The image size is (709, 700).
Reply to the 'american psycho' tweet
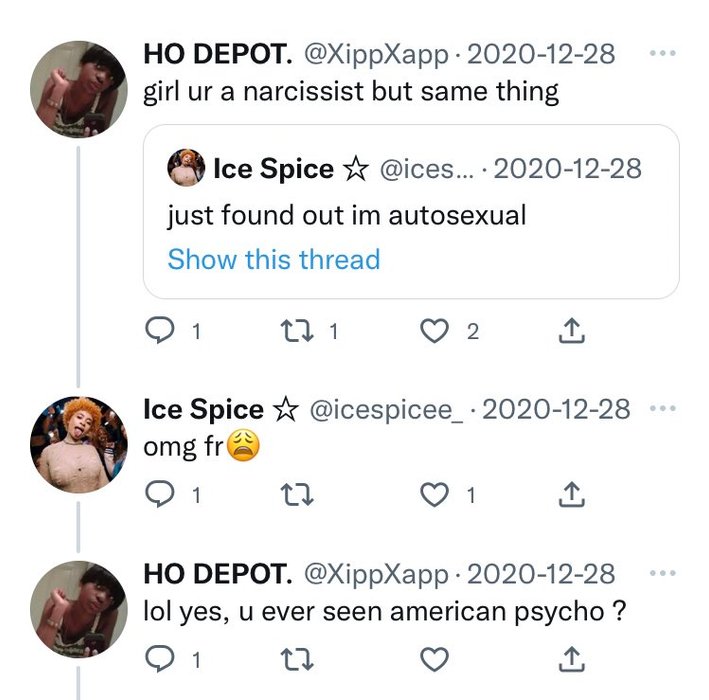(x=162, y=659)
